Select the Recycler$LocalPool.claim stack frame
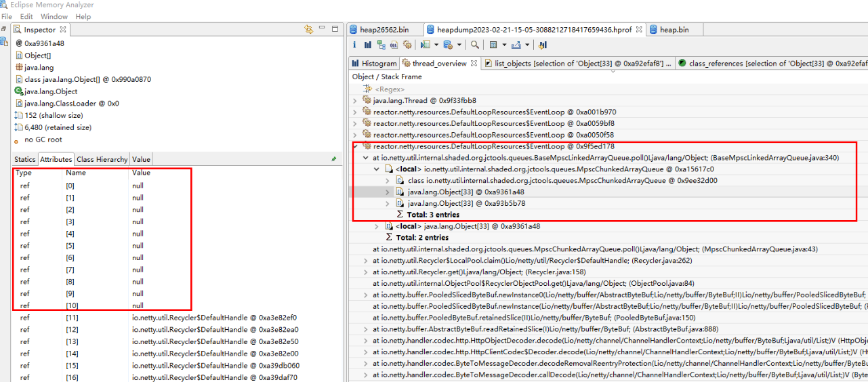 [x=532, y=259]
